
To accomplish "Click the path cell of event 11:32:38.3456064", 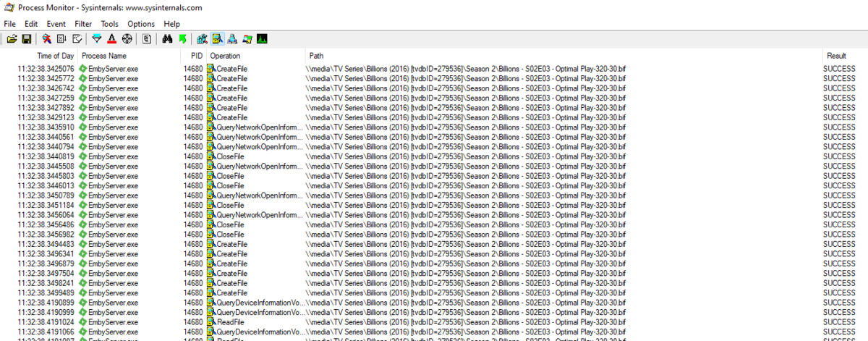I will [x=467, y=215].
